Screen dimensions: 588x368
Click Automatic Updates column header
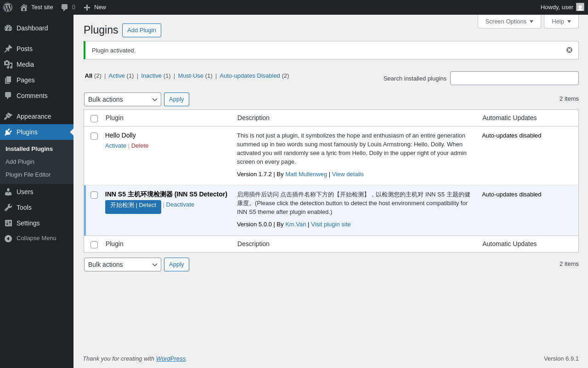coord(509,118)
